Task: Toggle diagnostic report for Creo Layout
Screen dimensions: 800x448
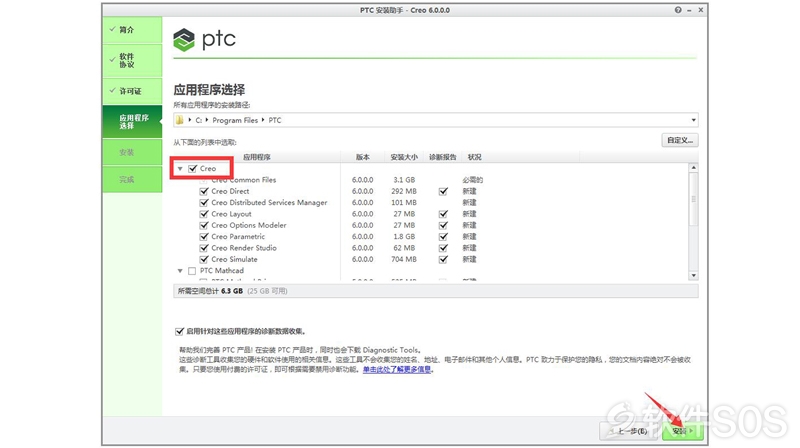Action: [443, 214]
